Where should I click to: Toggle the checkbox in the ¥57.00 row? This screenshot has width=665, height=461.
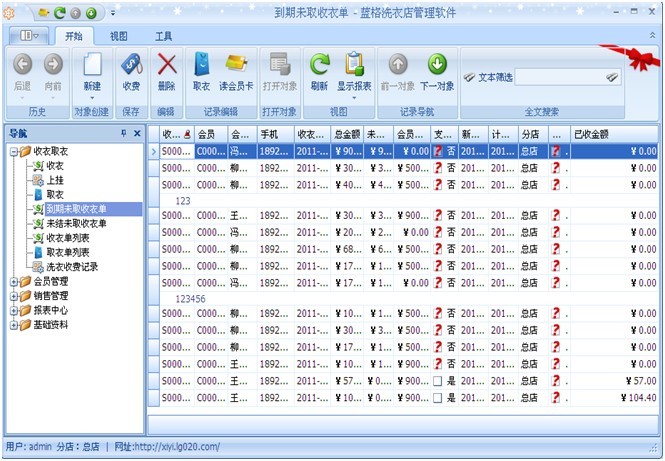tap(438, 381)
